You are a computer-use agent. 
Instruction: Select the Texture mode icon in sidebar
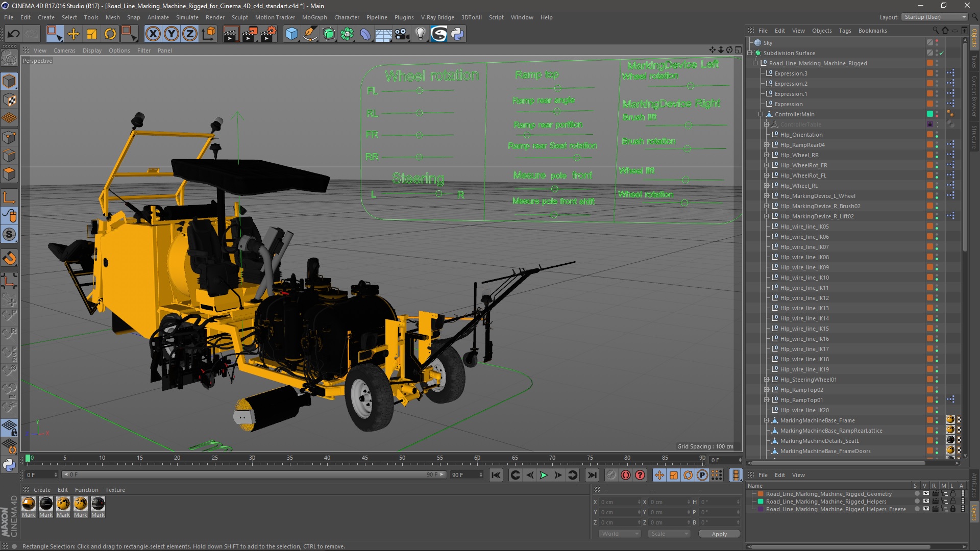click(x=9, y=100)
